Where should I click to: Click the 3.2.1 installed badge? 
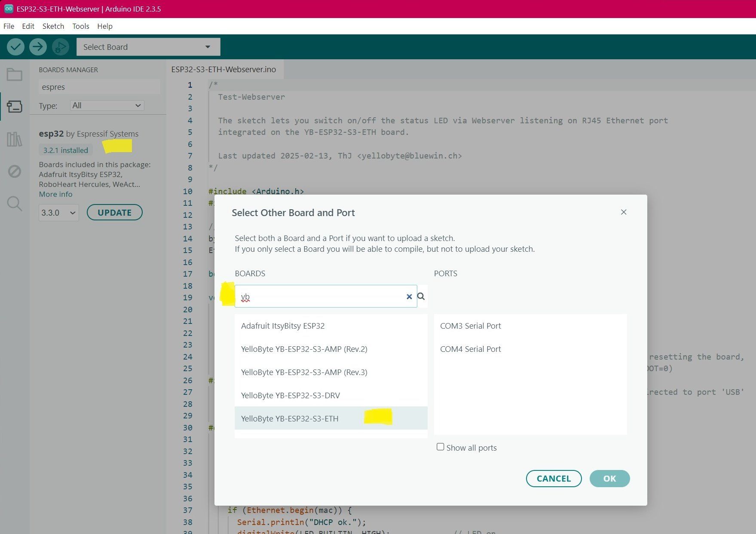pos(65,150)
